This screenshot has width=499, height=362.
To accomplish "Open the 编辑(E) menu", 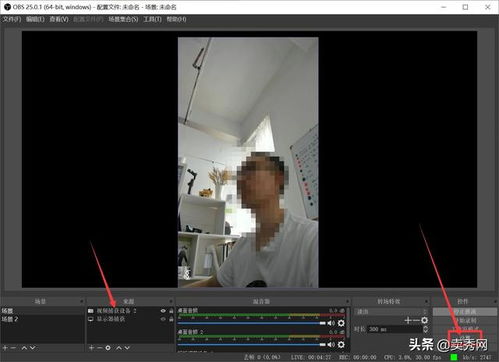I will point(35,19).
